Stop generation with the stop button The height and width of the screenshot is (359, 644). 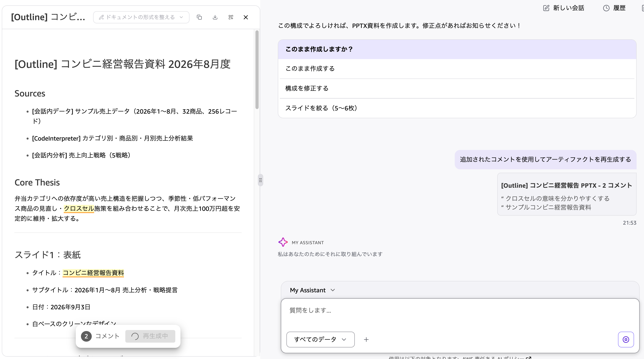point(626,339)
